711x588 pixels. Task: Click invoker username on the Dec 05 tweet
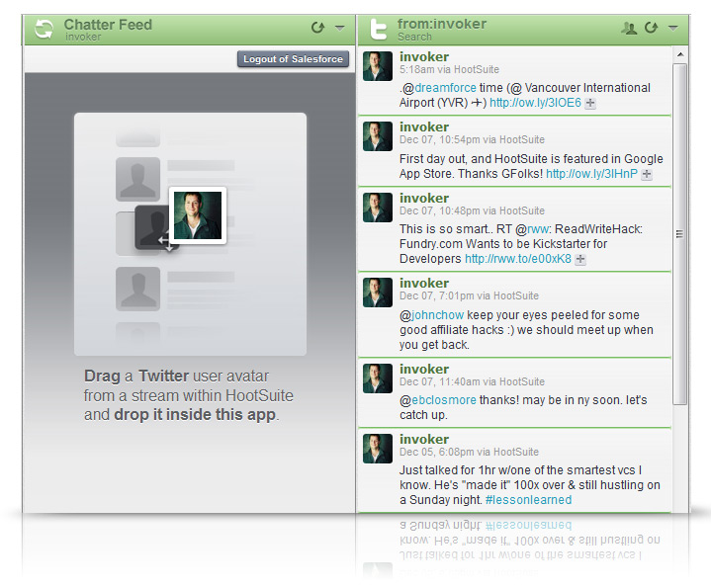click(x=424, y=439)
